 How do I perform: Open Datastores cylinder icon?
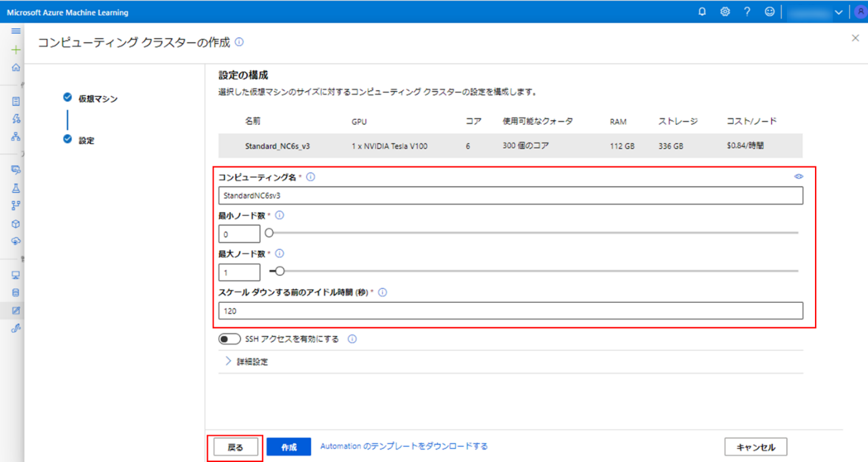click(16, 293)
